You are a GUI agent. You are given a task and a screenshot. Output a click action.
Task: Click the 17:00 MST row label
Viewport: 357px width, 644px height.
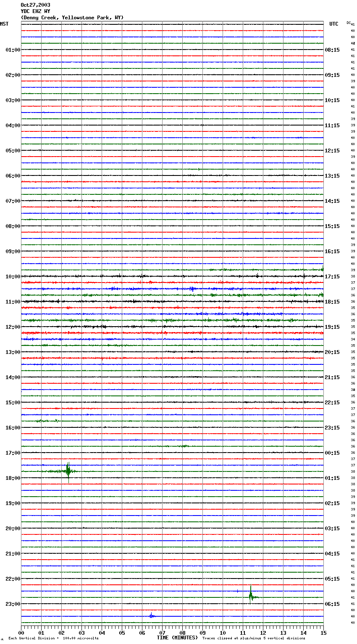tap(13, 453)
